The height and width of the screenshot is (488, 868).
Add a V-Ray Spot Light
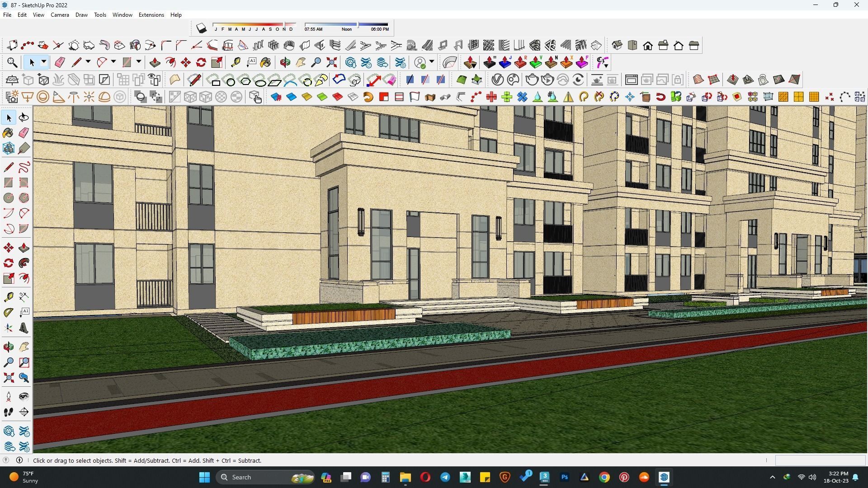click(58, 97)
